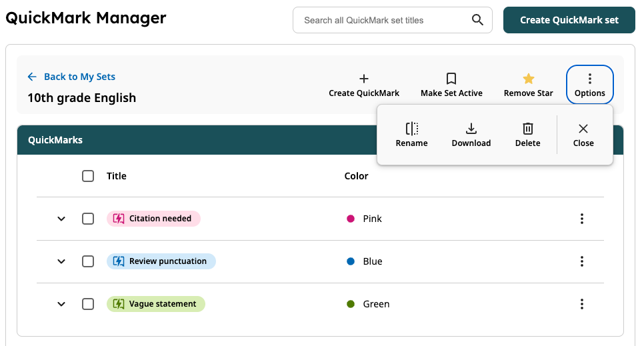This screenshot has width=644, height=346.
Task: Open Review punctuation row three-dot menu
Action: click(581, 261)
